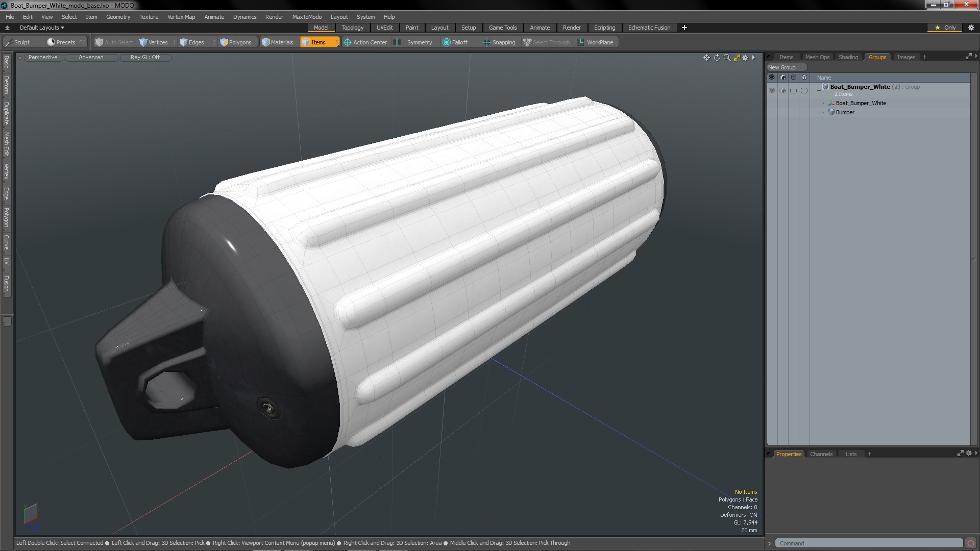980x551 pixels.
Task: Click the New Group button
Action: tap(782, 67)
